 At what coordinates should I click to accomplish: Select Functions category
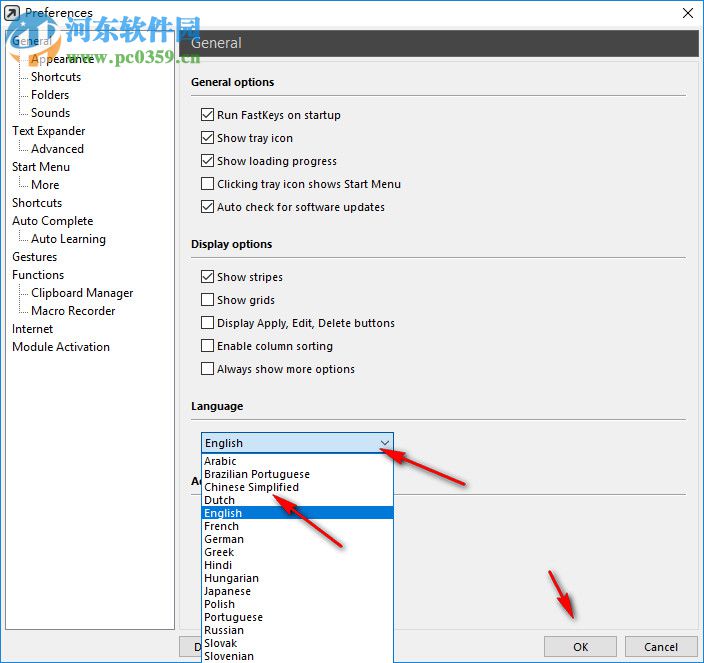click(38, 275)
